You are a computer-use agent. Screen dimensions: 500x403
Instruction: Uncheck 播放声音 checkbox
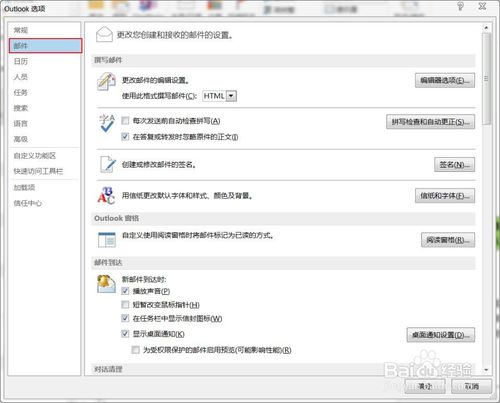click(125, 291)
